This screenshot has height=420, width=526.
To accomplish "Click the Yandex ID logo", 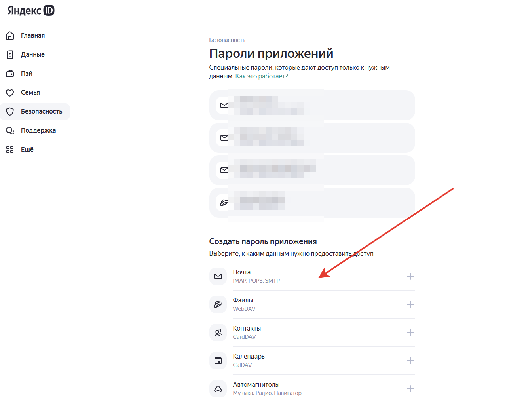I will point(31,11).
